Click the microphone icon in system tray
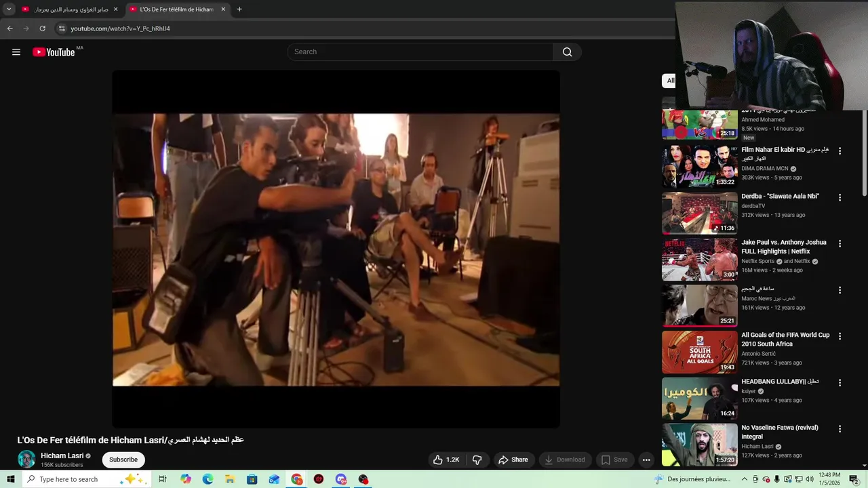Image resolution: width=868 pixels, height=488 pixels. tap(777, 479)
